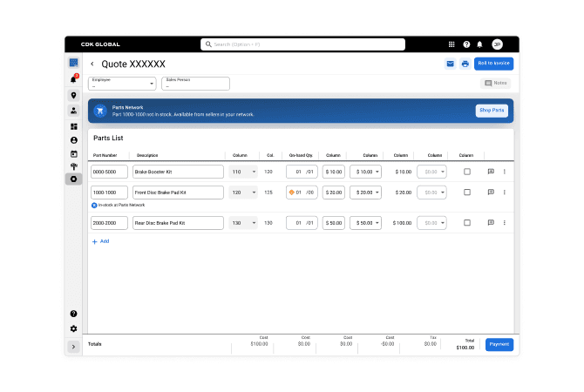The height and width of the screenshot is (392, 584).
Task: Click the blue grid icon atop sidebar
Action: (74, 63)
